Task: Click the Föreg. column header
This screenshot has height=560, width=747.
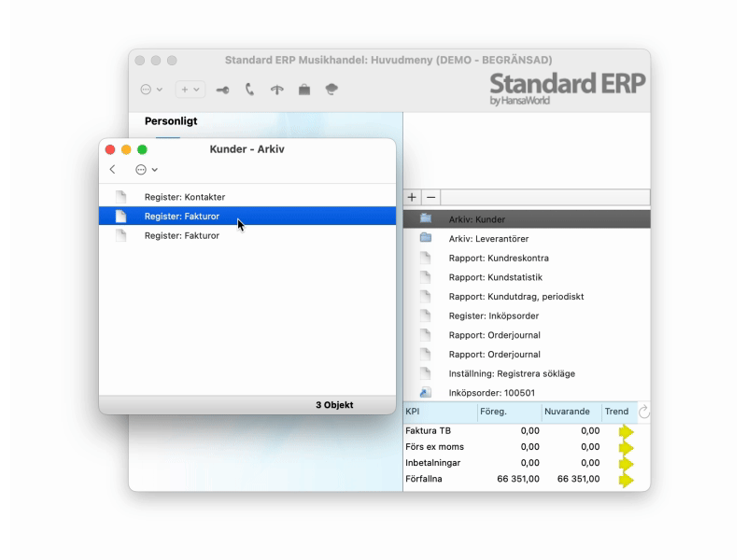Action: [x=509, y=412]
